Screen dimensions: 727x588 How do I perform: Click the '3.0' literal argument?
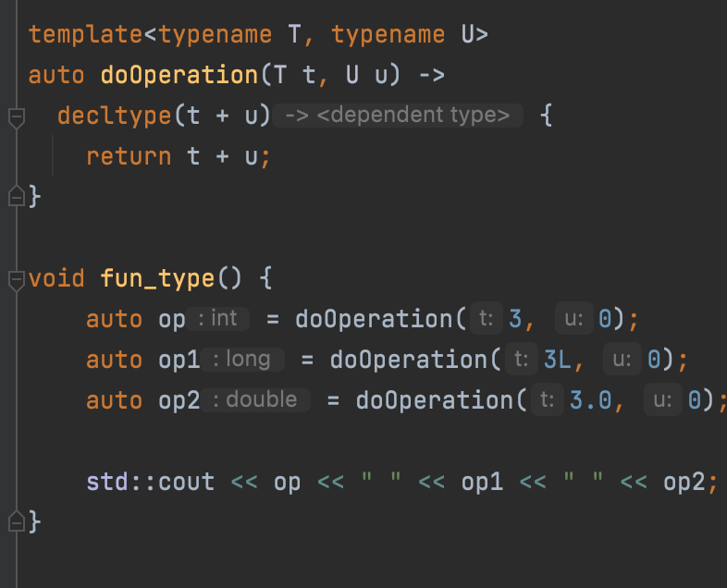coord(591,400)
